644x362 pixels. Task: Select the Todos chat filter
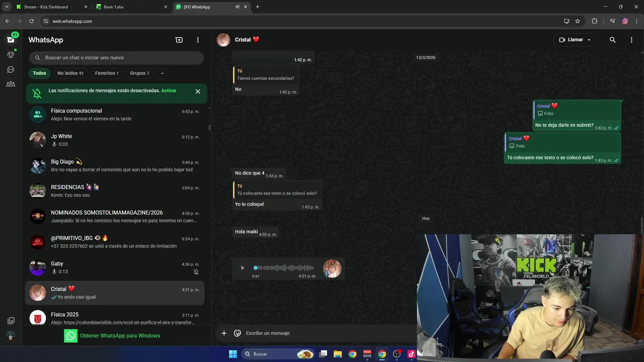click(39, 73)
